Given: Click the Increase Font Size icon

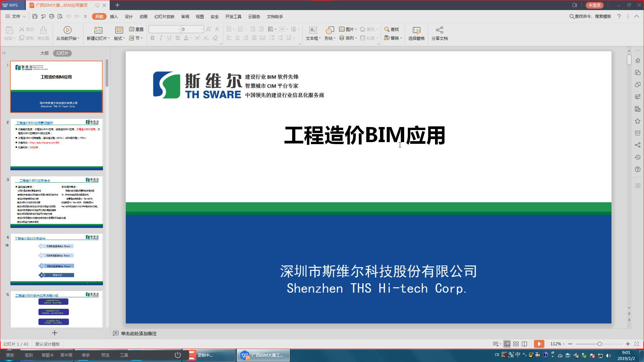Looking at the screenshot, I should click(209, 29).
